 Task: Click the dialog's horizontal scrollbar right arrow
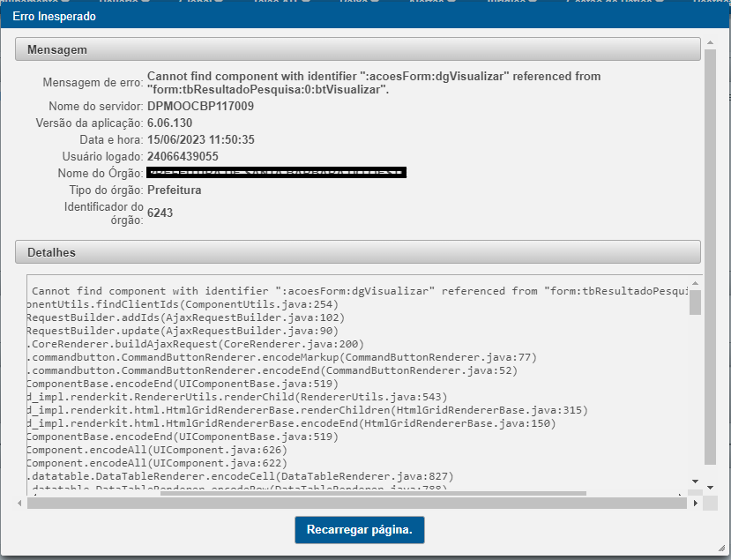point(695,503)
